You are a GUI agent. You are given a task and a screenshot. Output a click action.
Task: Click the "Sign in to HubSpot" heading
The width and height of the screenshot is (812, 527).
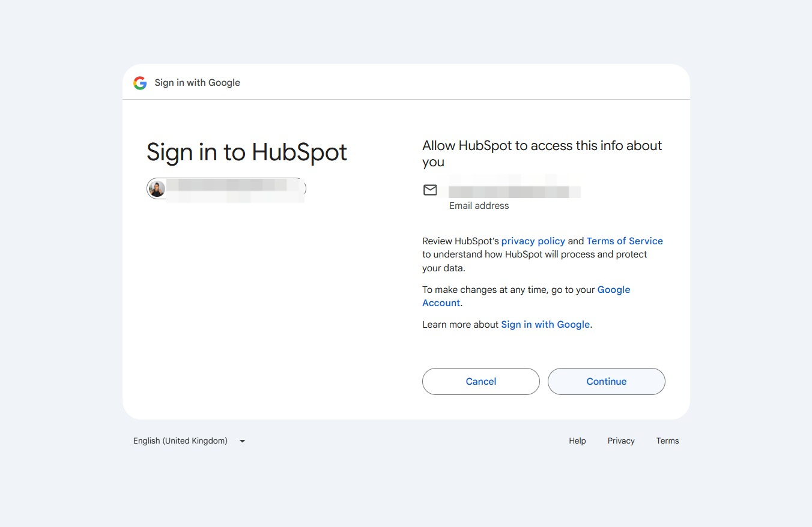point(247,152)
